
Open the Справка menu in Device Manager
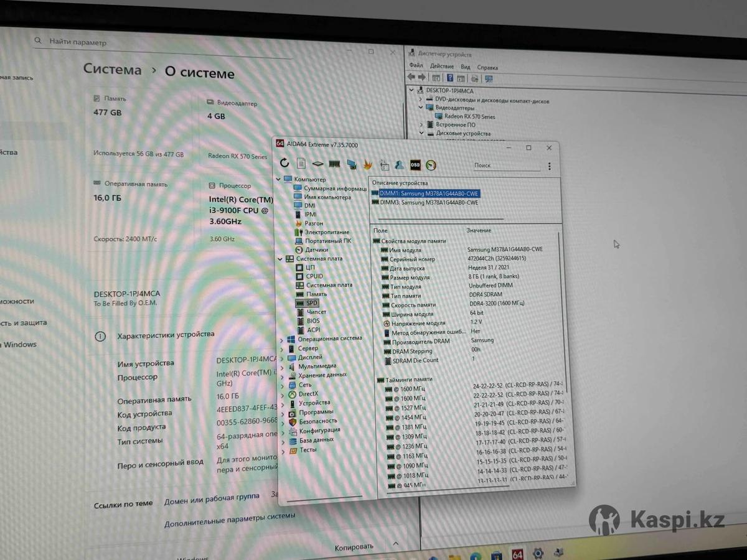tap(487, 67)
